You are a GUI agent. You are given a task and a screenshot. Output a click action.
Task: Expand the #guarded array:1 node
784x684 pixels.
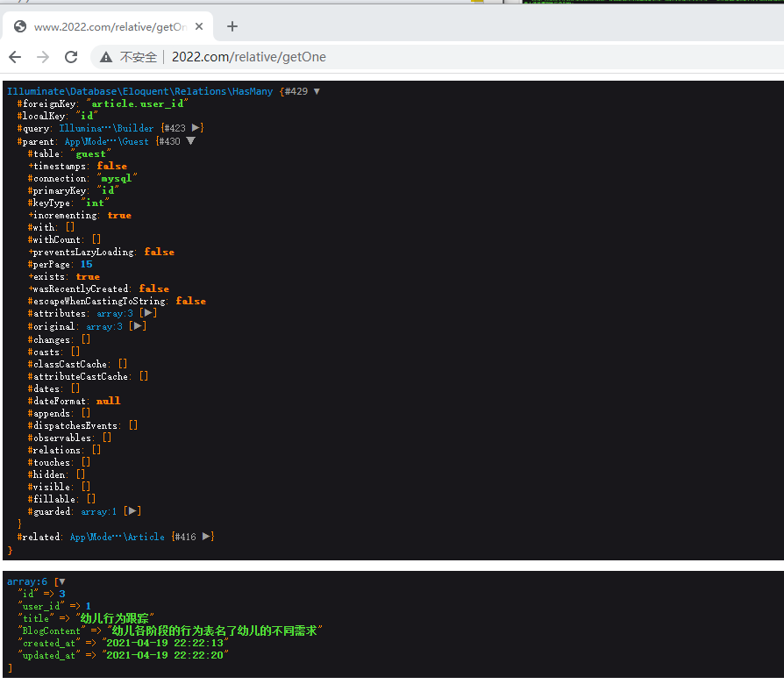132,511
